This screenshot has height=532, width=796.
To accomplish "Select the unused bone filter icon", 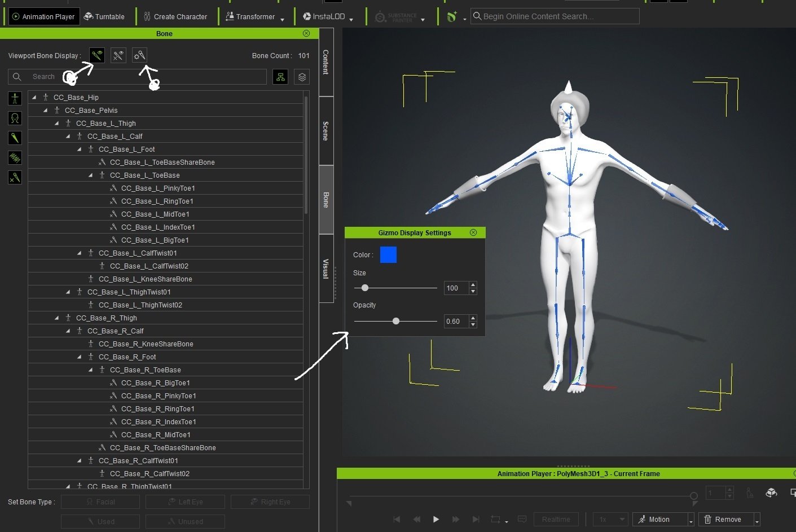I will point(15,177).
